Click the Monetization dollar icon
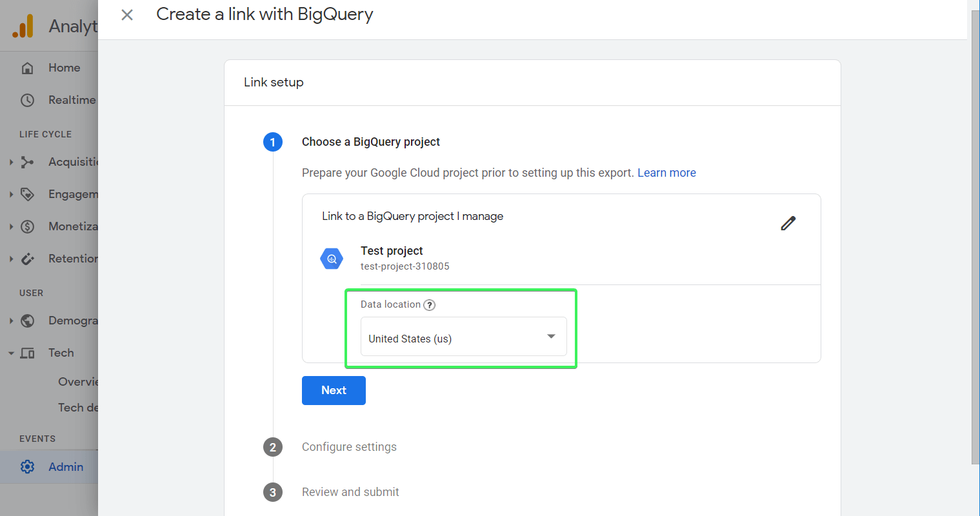 coord(27,226)
